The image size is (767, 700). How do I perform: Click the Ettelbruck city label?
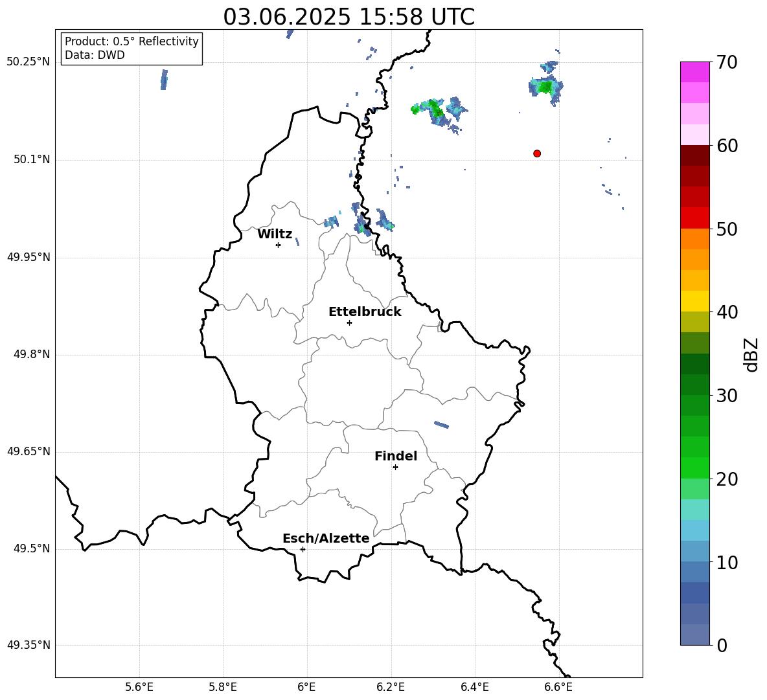pos(365,312)
